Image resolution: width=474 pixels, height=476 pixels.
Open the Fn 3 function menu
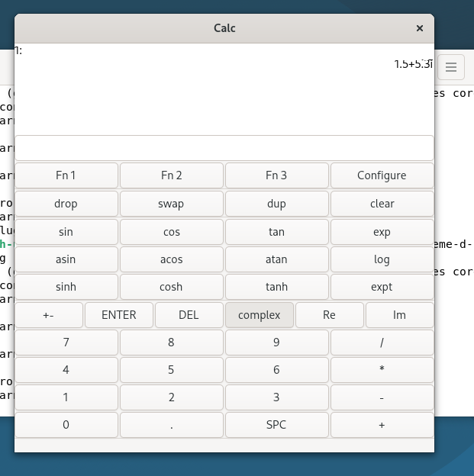[x=276, y=175]
